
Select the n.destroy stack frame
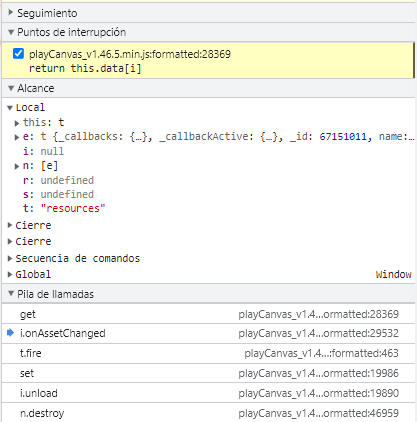point(208,413)
